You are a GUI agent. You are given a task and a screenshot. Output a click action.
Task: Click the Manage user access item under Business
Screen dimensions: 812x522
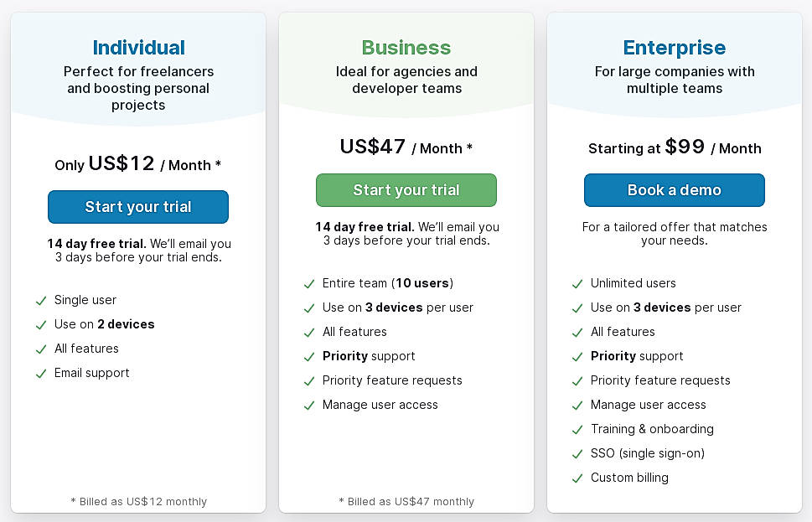pyautogui.click(x=380, y=405)
